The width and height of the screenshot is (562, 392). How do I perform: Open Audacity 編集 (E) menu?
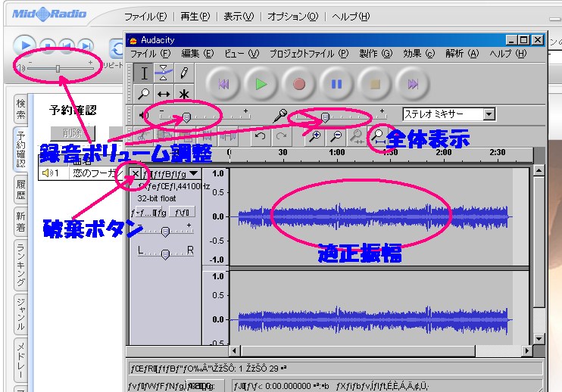[197, 54]
